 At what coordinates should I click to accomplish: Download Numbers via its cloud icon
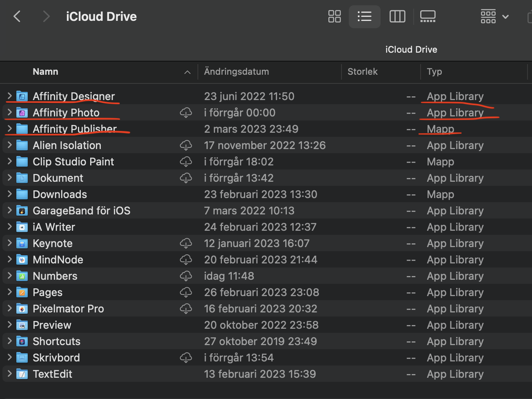[186, 276]
